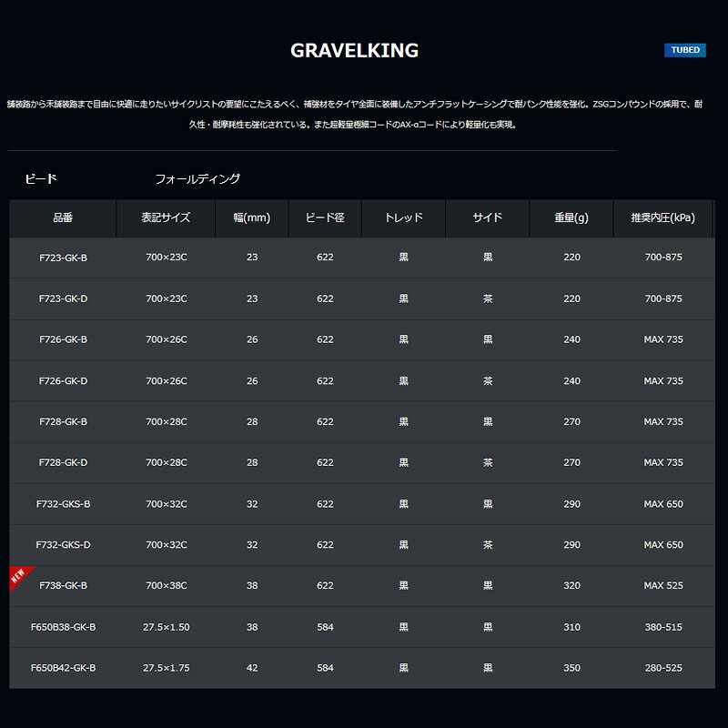This screenshot has width=728, height=728.
Task: Click the トレッド column header
Action: [x=403, y=218]
